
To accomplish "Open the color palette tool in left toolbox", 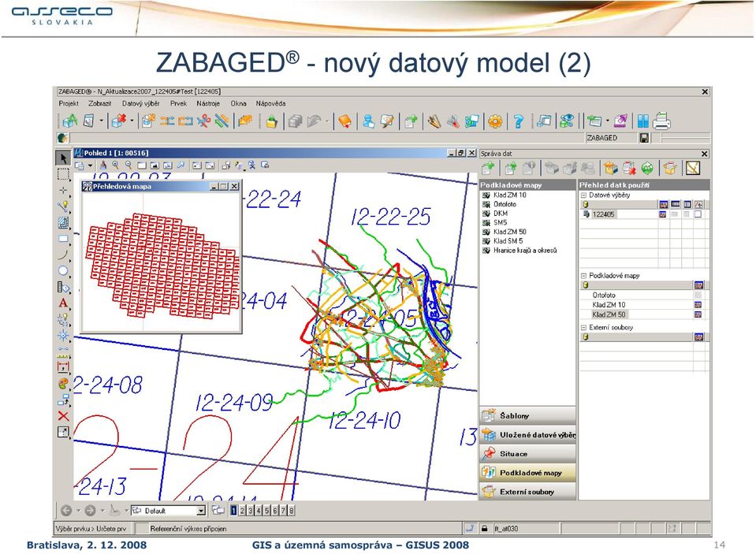I will pos(63,384).
